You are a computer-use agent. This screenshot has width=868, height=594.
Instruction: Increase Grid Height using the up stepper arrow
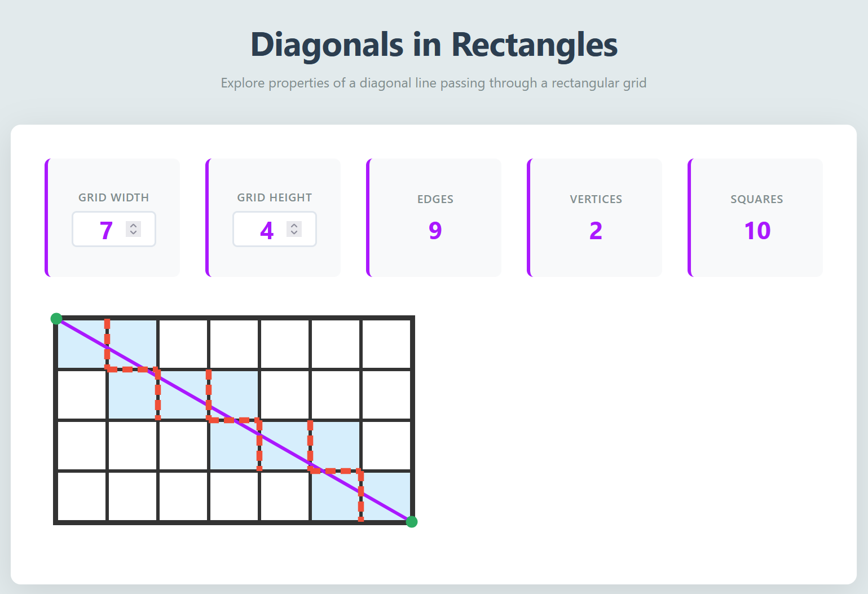pos(294,225)
